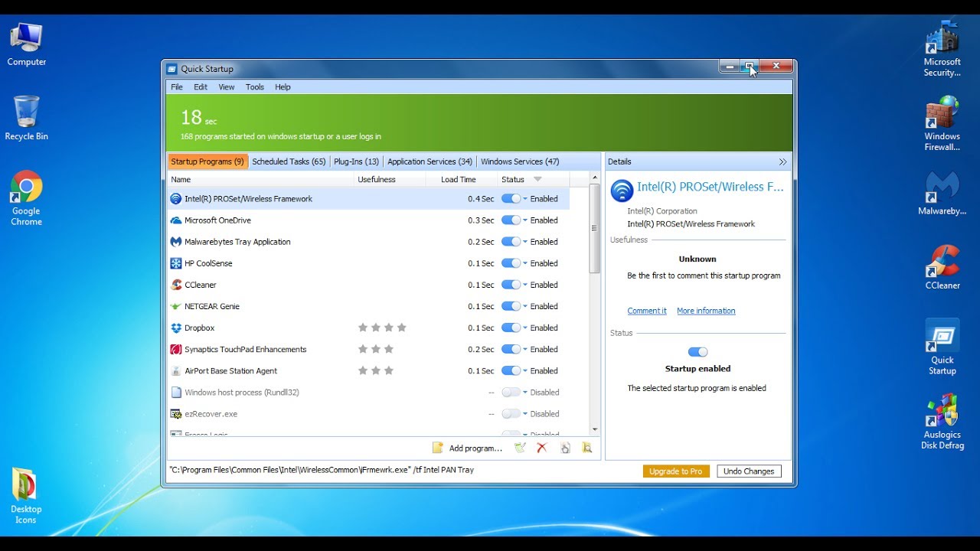Image resolution: width=980 pixels, height=551 pixels.
Task: Click the Malwarebytes Tray Application row icon
Action: pyautogui.click(x=176, y=242)
